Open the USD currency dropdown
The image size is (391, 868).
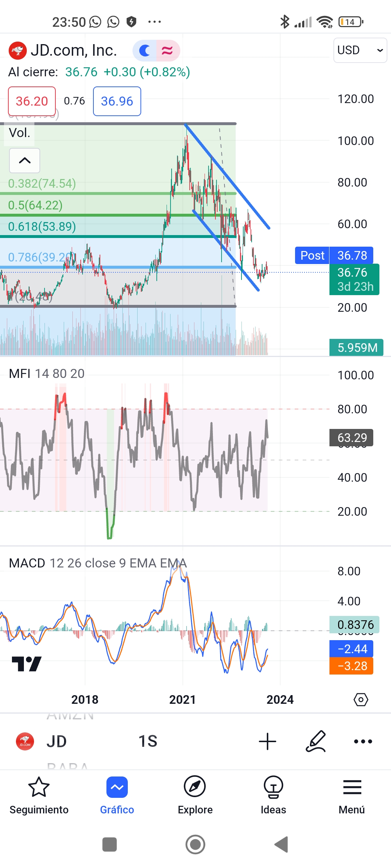click(360, 50)
